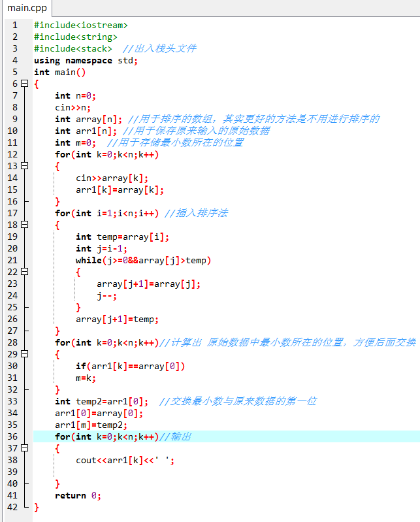Image resolution: width=420 pixels, height=522 pixels.
Task: Click the text 'j--;'
Action: (107, 295)
